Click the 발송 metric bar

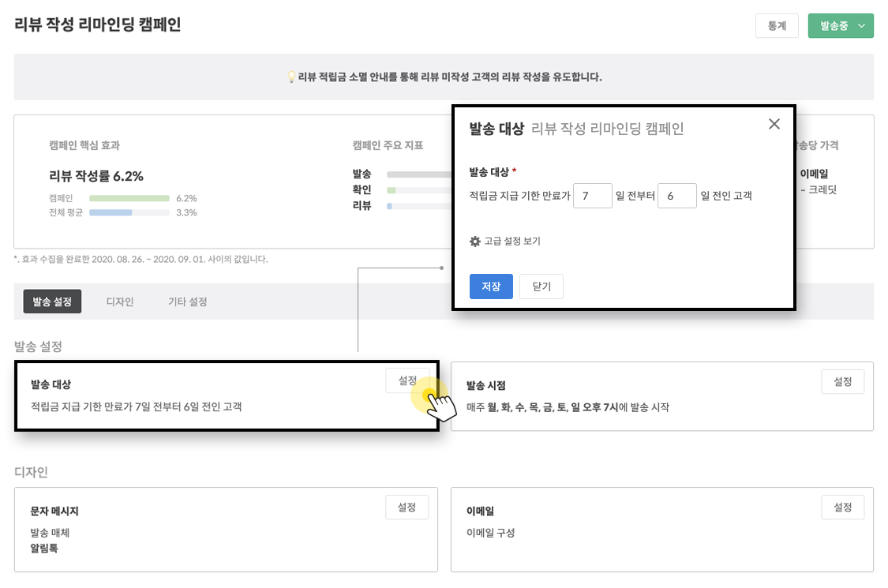[x=414, y=173]
